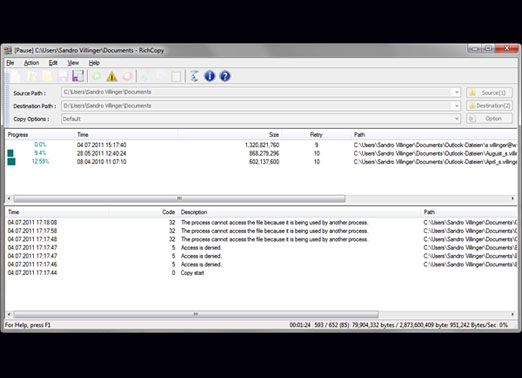This screenshot has width=522, height=378.
Task: Click the Option button
Action: (489, 119)
